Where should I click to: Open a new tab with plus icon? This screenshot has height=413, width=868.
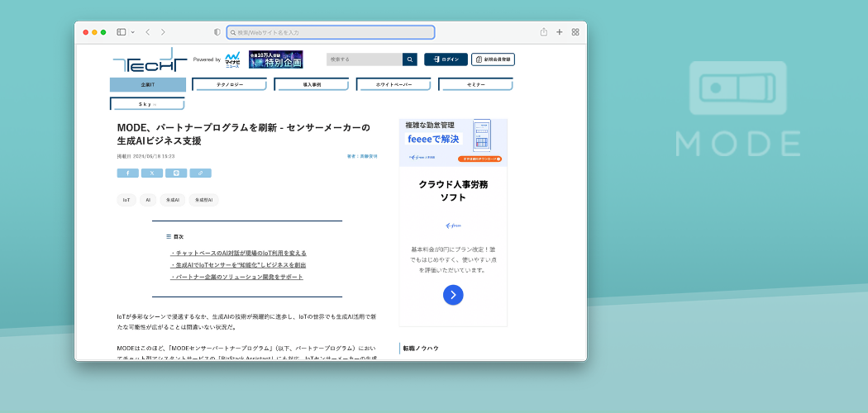560,32
